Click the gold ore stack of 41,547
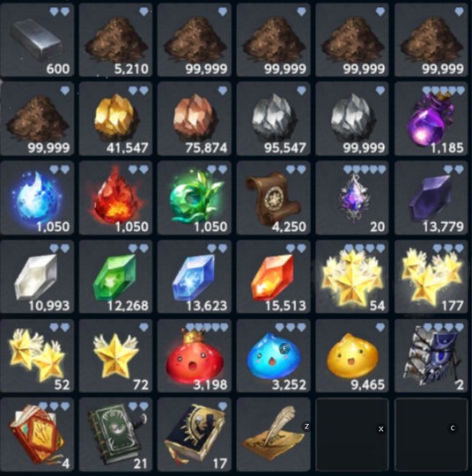The height and width of the screenshot is (476, 472). point(115,118)
